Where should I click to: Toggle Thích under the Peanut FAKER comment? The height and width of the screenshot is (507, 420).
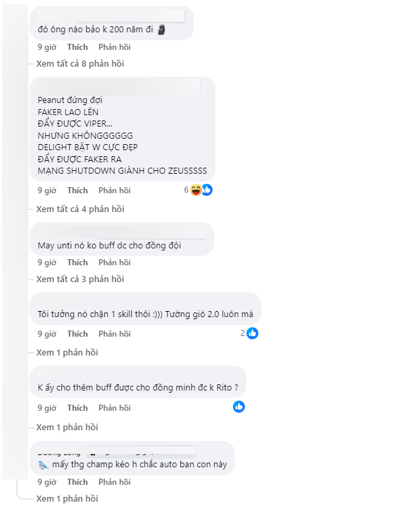(x=77, y=191)
